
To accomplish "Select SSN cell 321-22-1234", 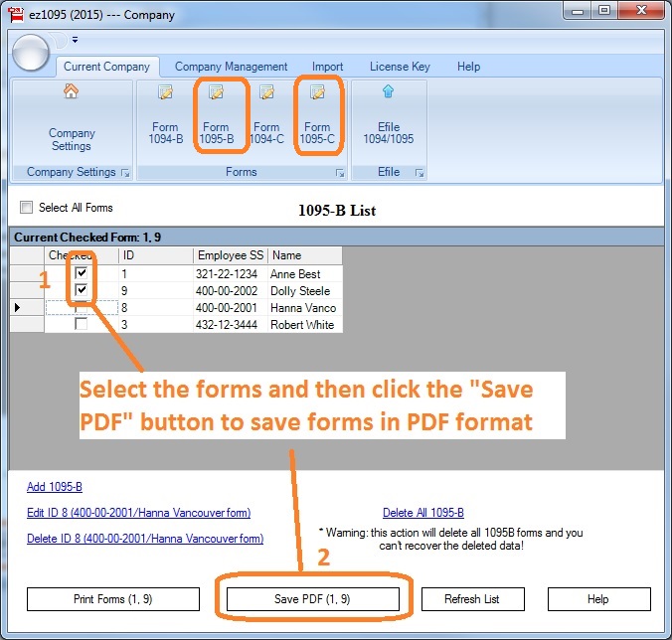I will 231,273.
